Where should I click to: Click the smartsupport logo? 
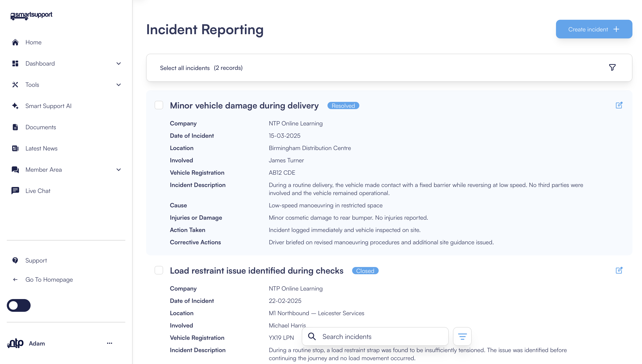coord(31,15)
